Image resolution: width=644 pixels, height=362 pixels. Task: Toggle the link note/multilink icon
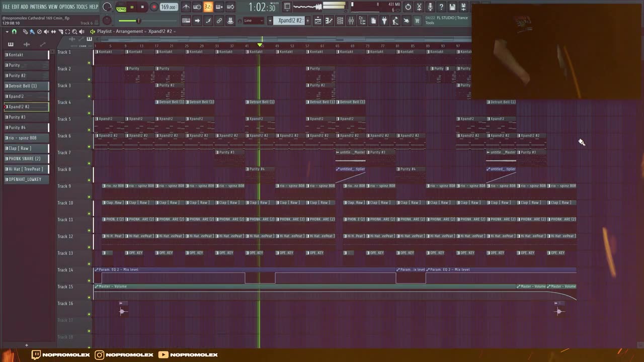(x=219, y=21)
